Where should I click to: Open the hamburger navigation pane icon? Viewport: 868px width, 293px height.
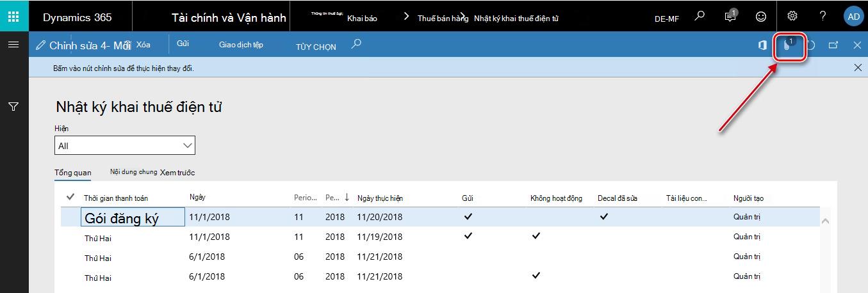pyautogui.click(x=13, y=44)
